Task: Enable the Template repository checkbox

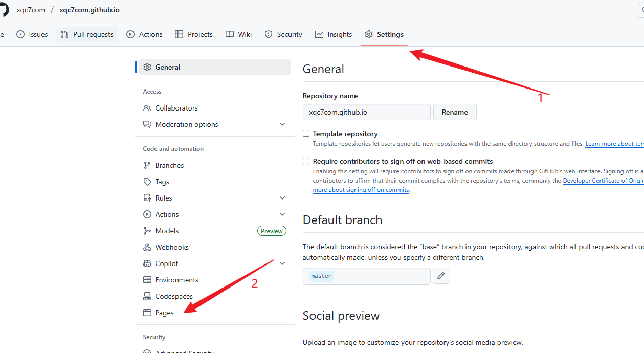Action: [306, 134]
